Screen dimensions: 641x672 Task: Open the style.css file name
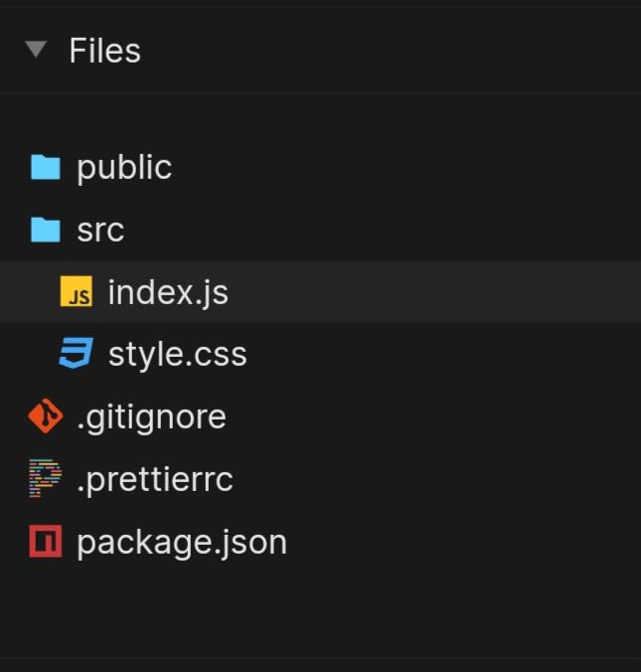click(177, 355)
